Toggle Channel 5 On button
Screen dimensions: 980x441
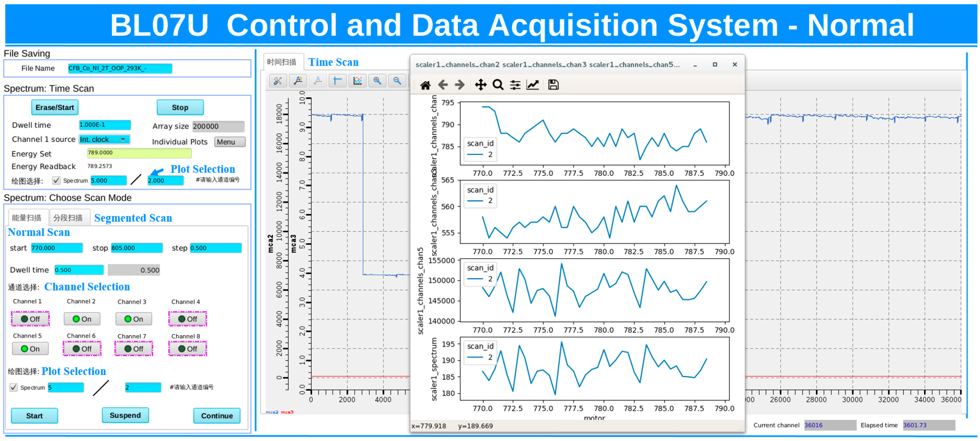point(30,349)
